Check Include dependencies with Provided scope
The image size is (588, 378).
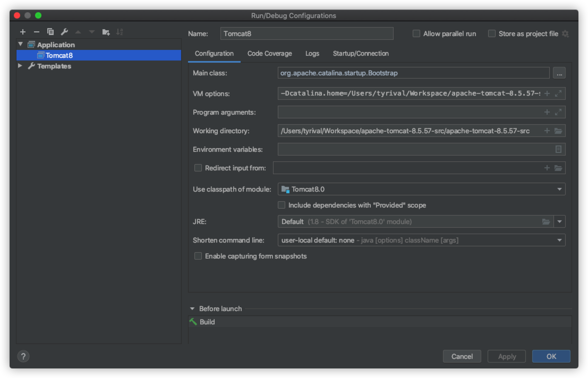[282, 205]
